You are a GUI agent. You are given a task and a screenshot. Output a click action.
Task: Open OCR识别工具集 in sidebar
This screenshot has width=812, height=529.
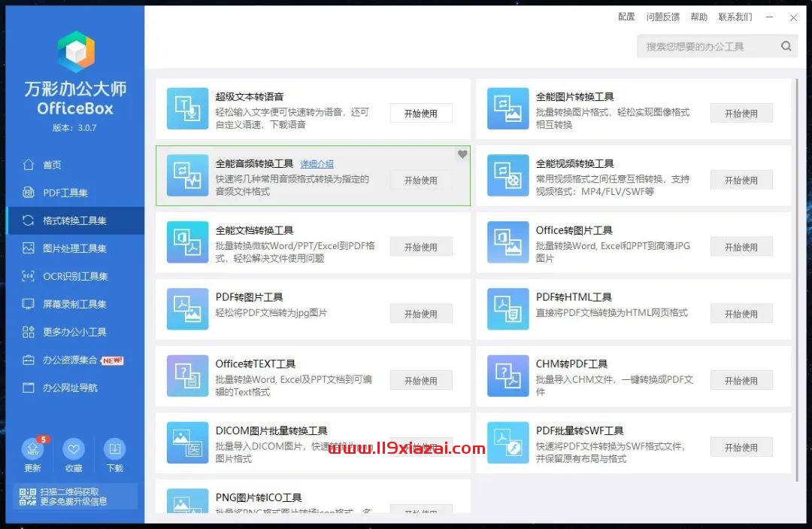(76, 277)
